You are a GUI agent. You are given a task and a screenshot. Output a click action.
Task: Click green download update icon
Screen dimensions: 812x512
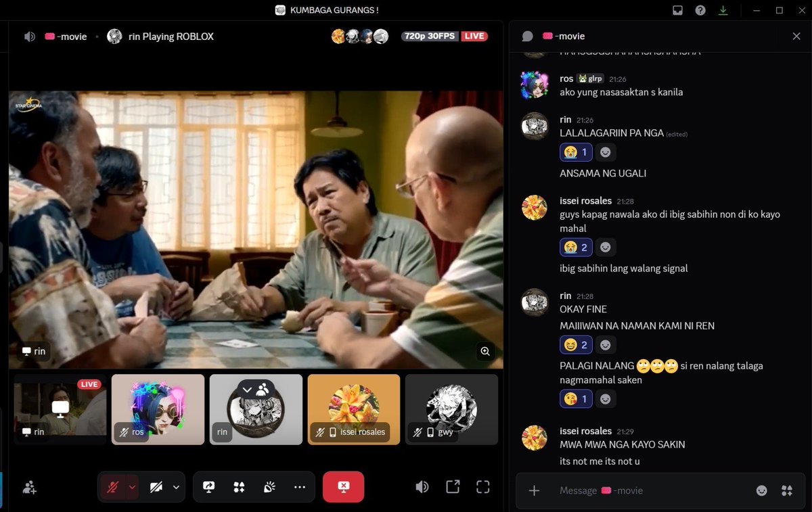(x=723, y=10)
